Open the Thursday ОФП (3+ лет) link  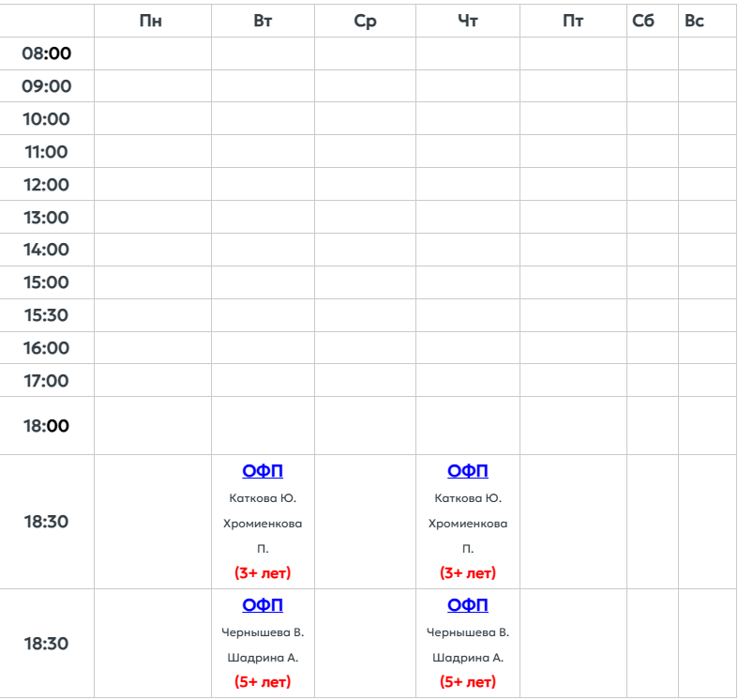[468, 471]
